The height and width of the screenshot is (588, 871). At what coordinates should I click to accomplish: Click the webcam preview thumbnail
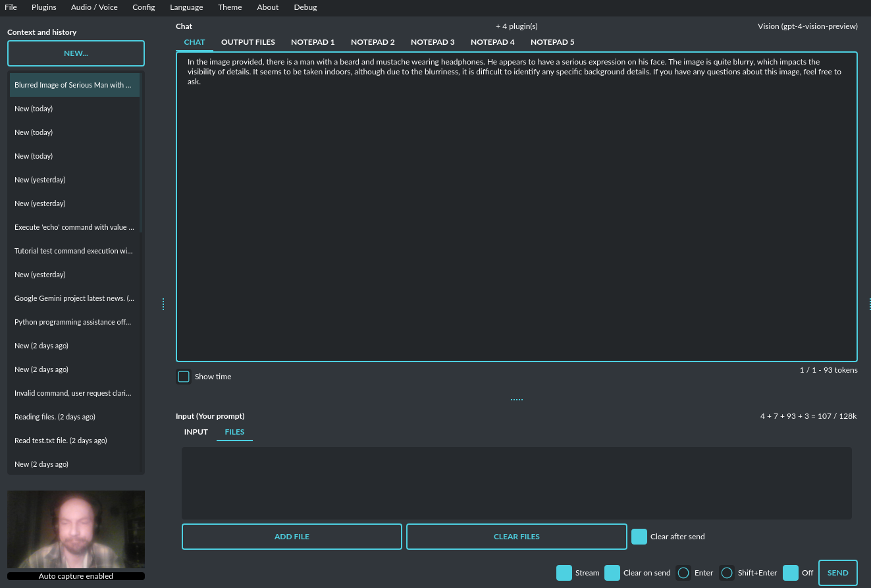[x=76, y=529]
